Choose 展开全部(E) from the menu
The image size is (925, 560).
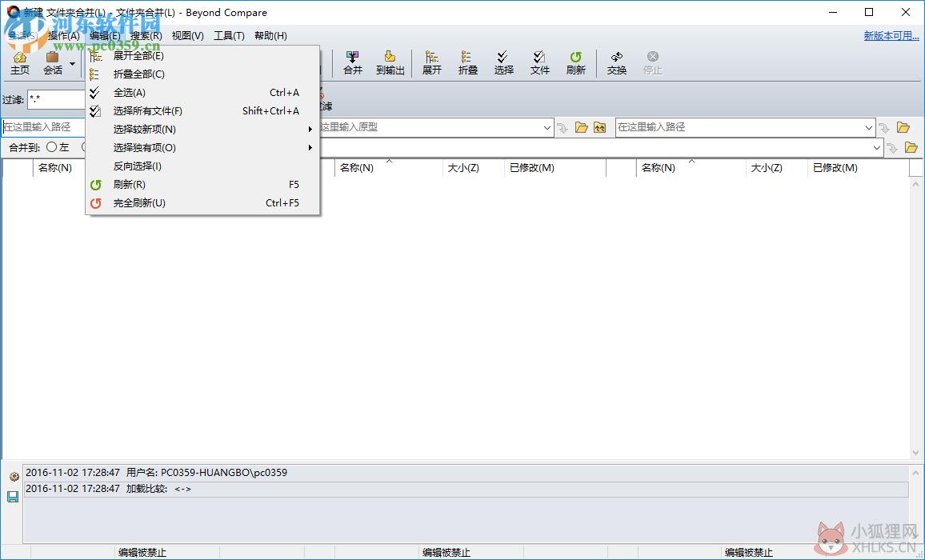202,55
